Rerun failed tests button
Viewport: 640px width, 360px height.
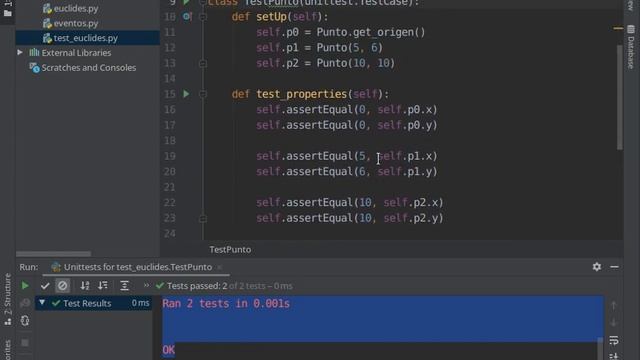click(25, 303)
